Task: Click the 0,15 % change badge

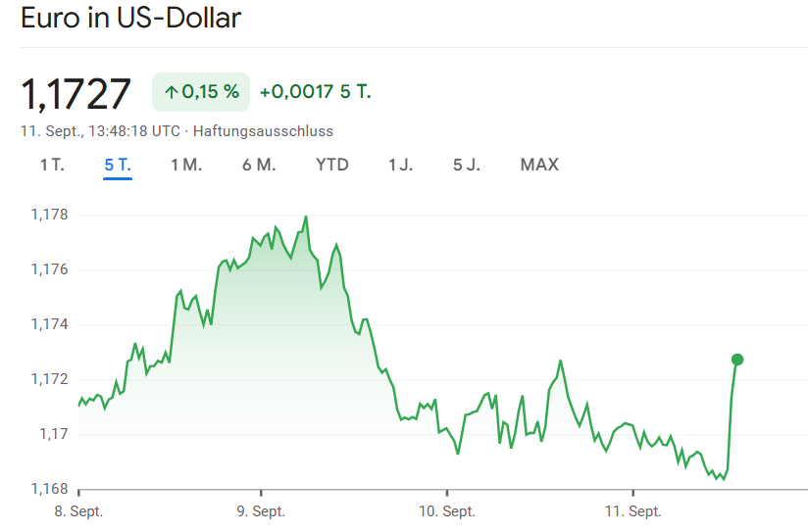Action: pyautogui.click(x=201, y=92)
